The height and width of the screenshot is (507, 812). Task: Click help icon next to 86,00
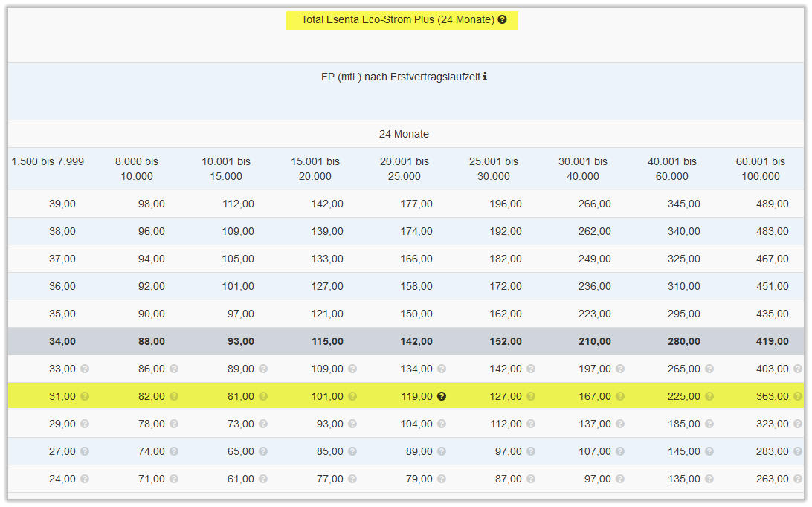[x=174, y=369]
